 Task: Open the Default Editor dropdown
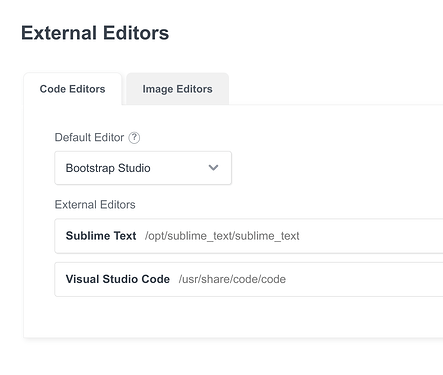pos(143,168)
